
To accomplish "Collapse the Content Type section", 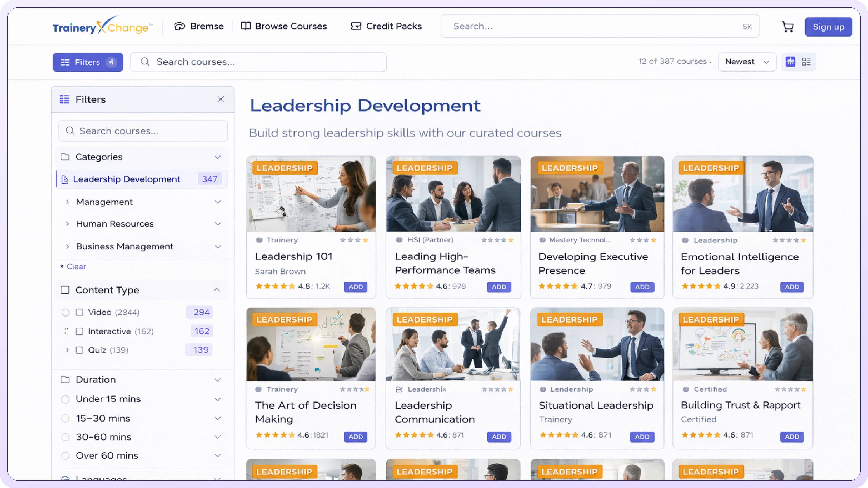I will [217, 290].
